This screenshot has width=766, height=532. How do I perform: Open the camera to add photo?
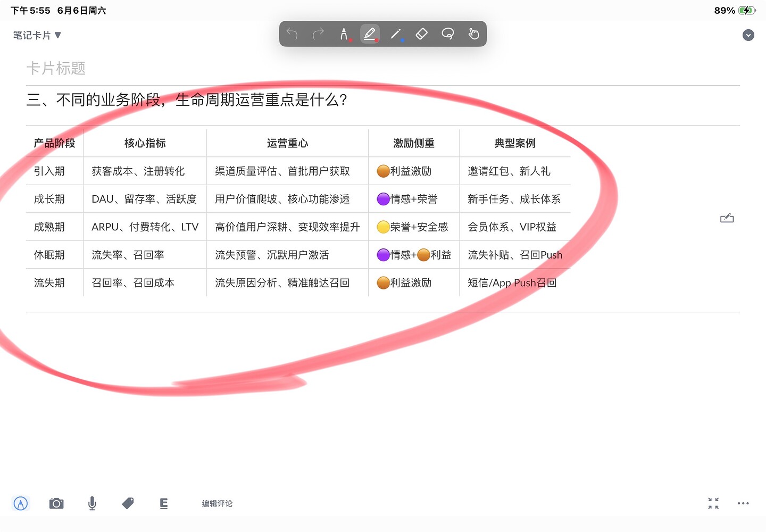click(56, 503)
